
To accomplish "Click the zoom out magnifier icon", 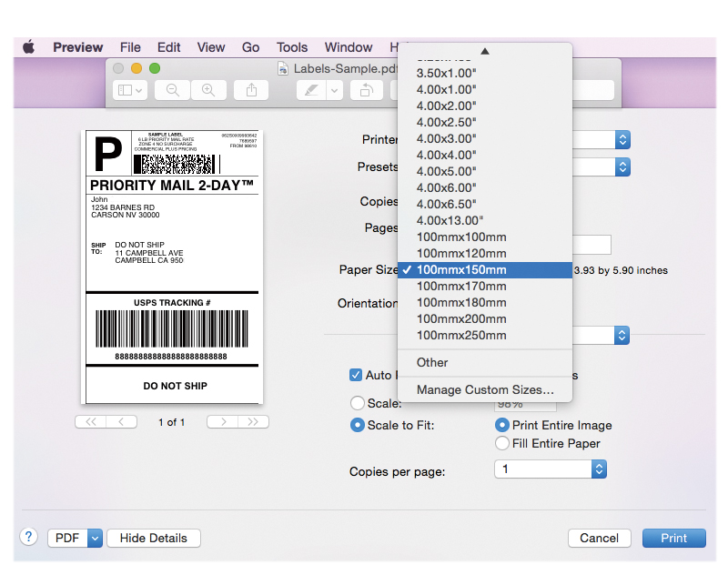I will (172, 90).
